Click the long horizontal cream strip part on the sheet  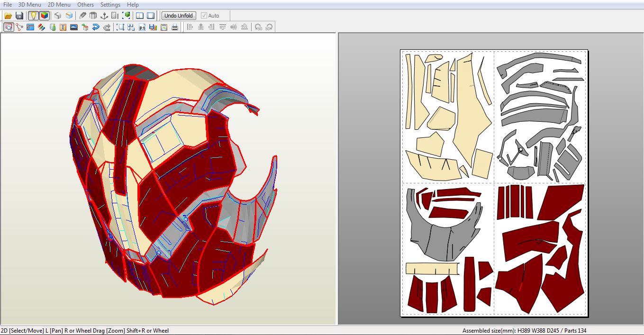(432, 269)
